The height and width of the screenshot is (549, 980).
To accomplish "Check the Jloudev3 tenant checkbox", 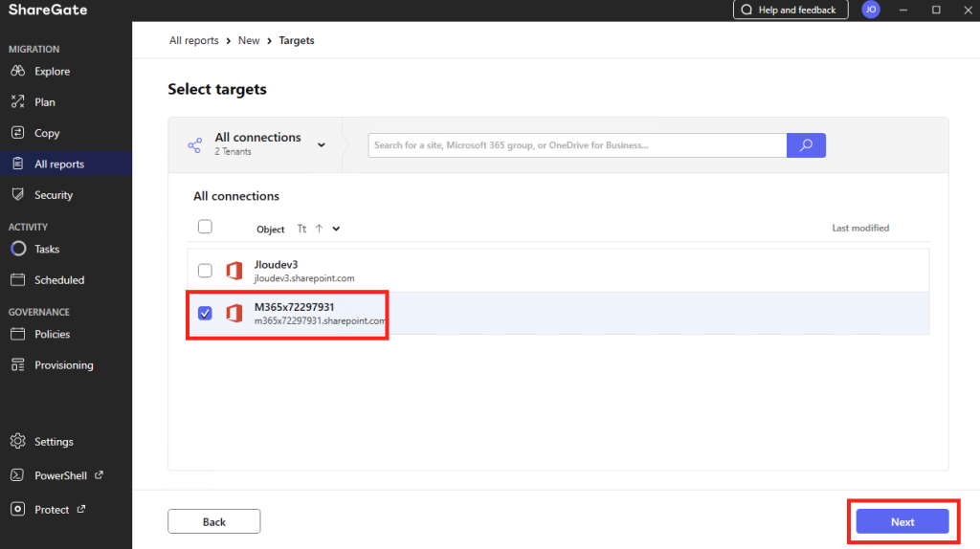I will [205, 271].
